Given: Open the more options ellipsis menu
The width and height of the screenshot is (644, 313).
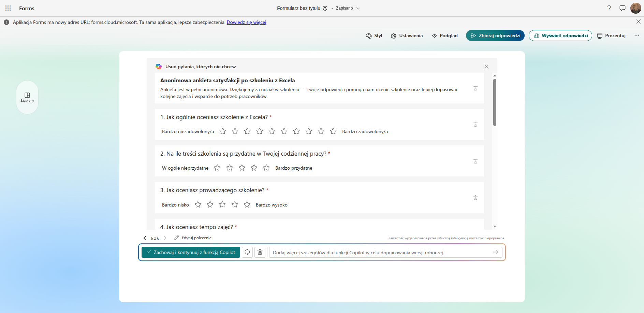Looking at the screenshot, I should tap(637, 35).
